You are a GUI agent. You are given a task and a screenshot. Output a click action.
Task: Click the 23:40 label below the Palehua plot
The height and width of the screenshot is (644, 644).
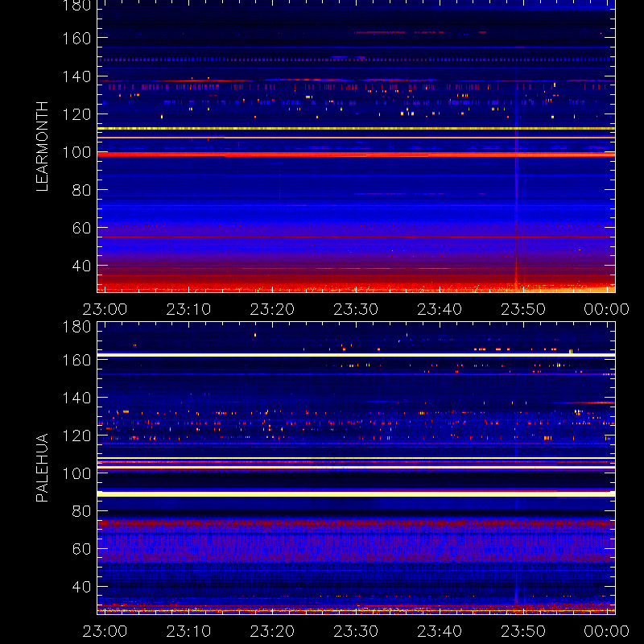pyautogui.click(x=440, y=631)
